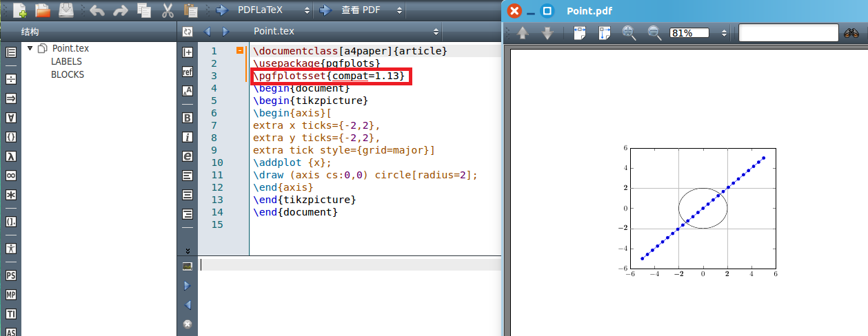
Task: Copy selection with the Copy icon
Action: tap(143, 10)
